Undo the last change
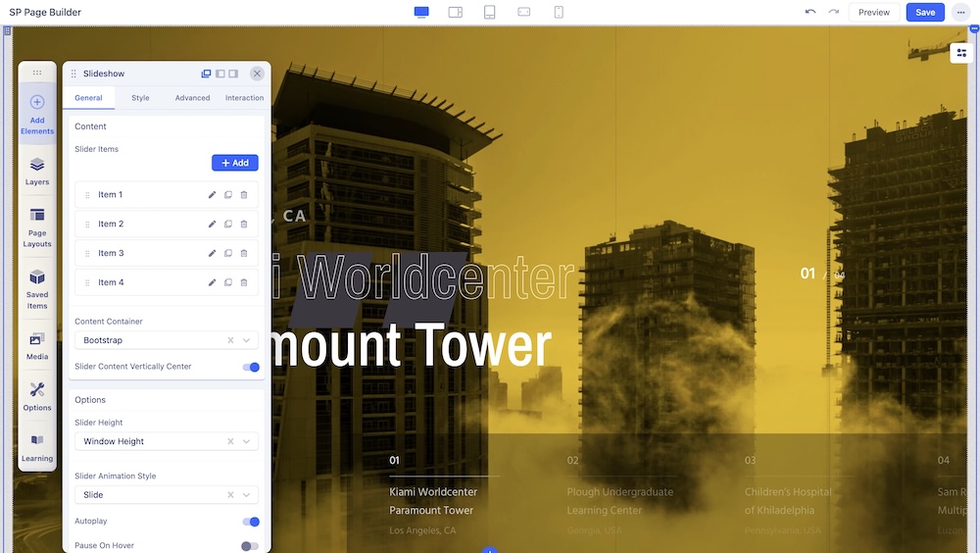The height and width of the screenshot is (553, 980). tap(810, 12)
